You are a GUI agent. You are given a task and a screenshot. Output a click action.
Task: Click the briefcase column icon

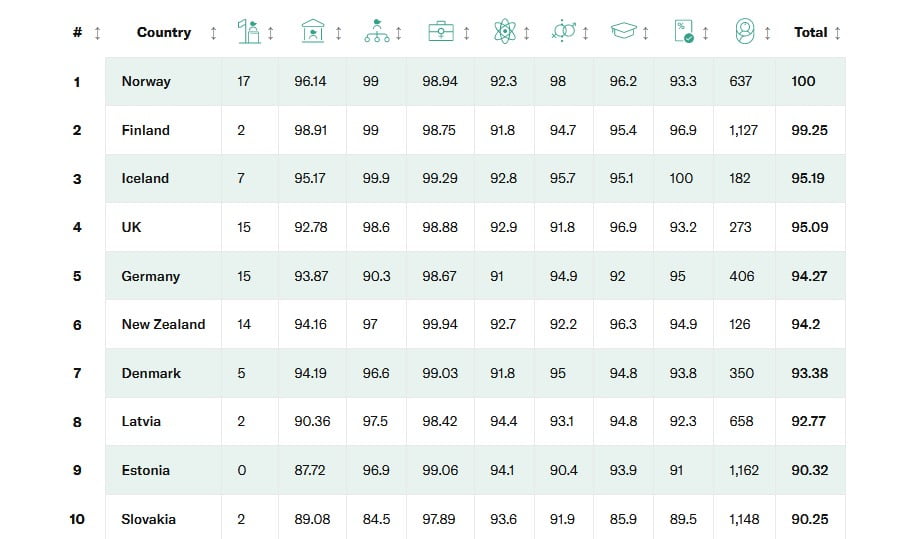point(441,32)
